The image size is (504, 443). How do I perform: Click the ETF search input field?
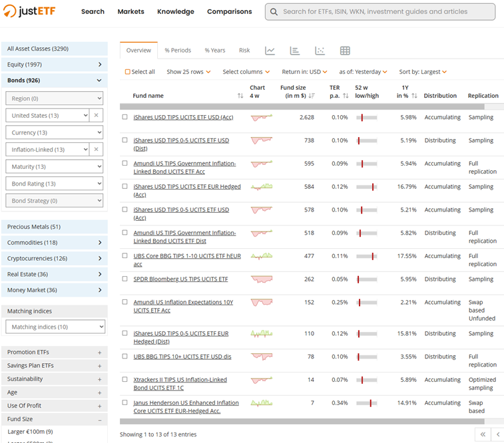[386, 11]
